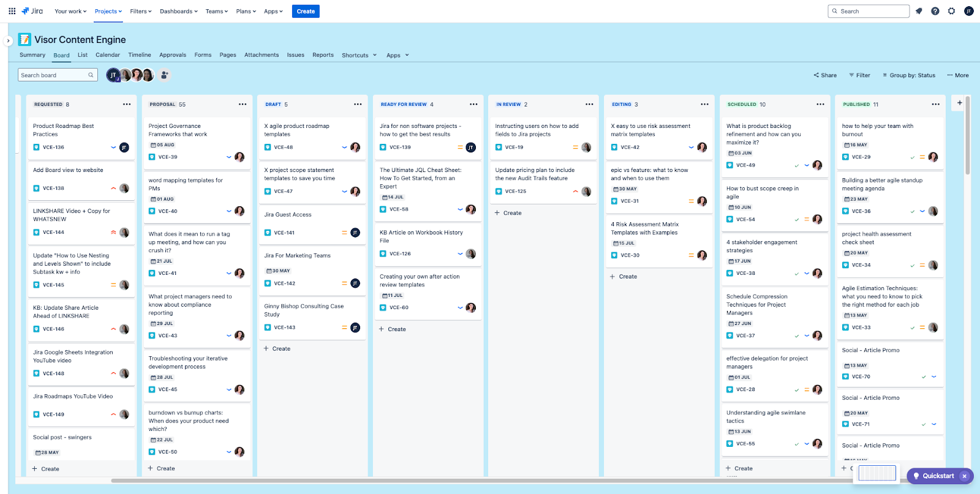This screenshot has width=980, height=494.
Task: Switch to the Approvals tab
Action: click(173, 55)
